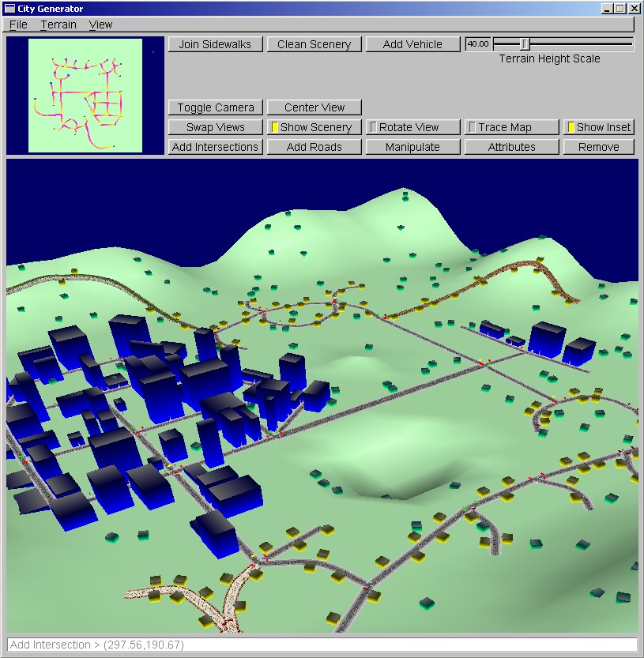Click the Join Sidewalks button
Viewport: 644px width, 658px height.
215,44
